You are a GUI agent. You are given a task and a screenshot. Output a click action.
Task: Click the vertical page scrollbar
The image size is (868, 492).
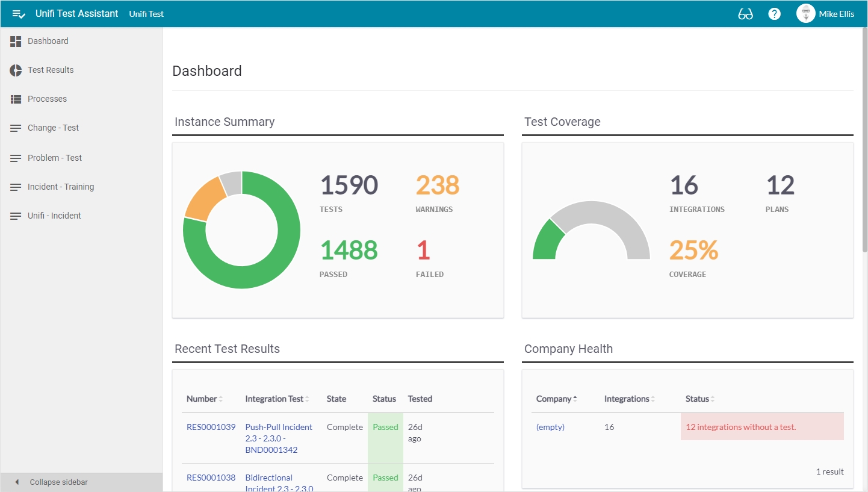pyautogui.click(x=865, y=139)
